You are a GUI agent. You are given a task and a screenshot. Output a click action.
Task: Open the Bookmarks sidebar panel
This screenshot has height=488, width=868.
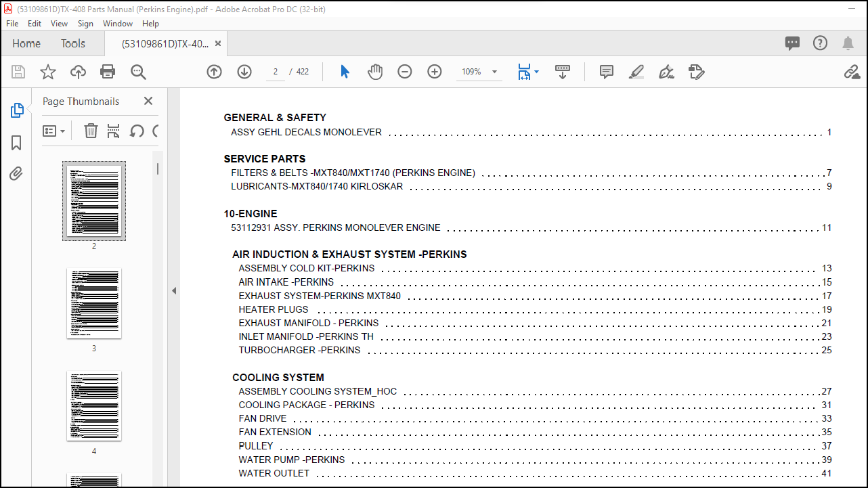tap(17, 143)
